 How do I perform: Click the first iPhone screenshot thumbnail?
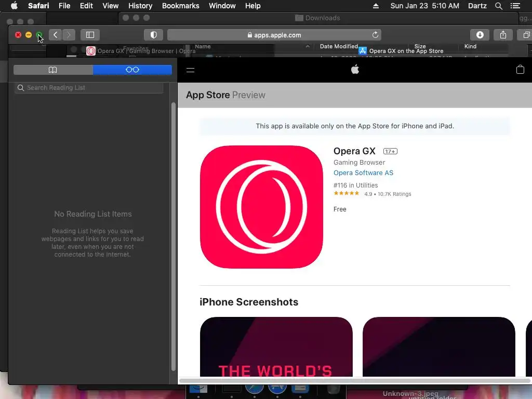276,347
